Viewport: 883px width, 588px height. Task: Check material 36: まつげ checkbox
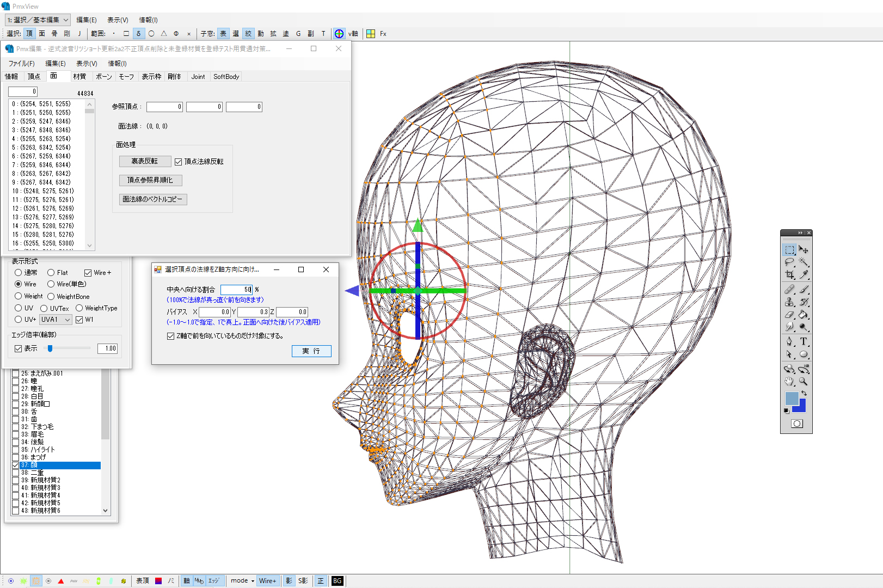(x=15, y=457)
